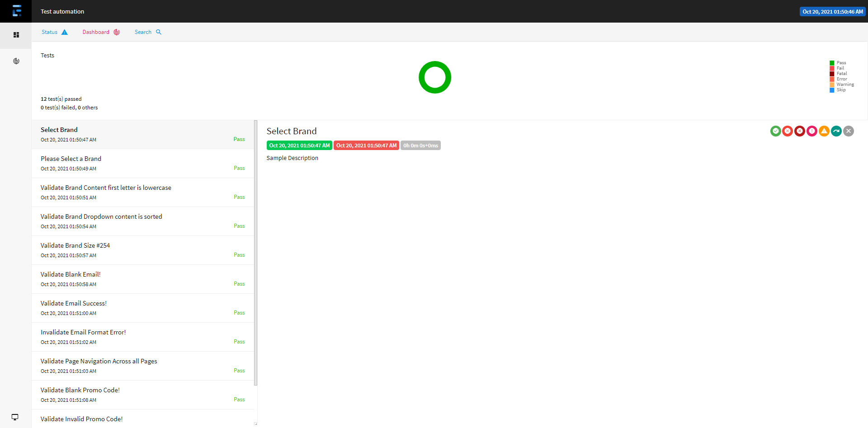The width and height of the screenshot is (868, 428).
Task: Click the green donut chart showing passed tests
Action: tap(435, 77)
